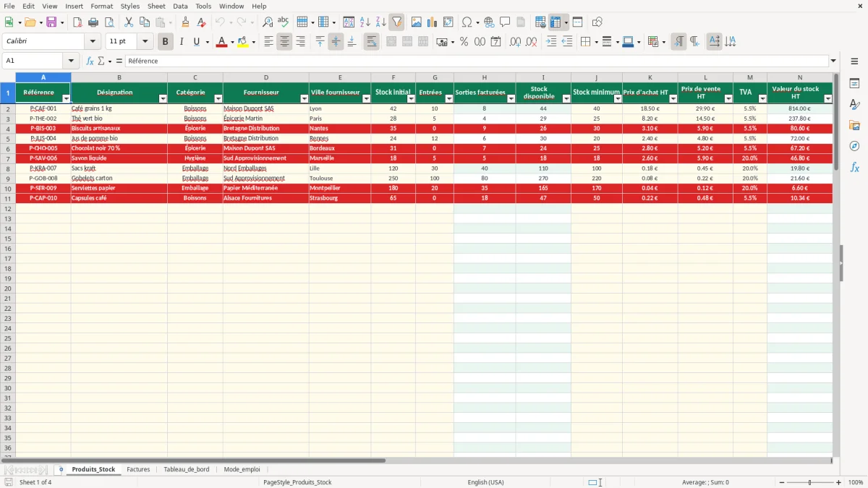Screen dimensions: 868x488
Task: Insert Comment speech bubble icon
Action: (505, 22)
